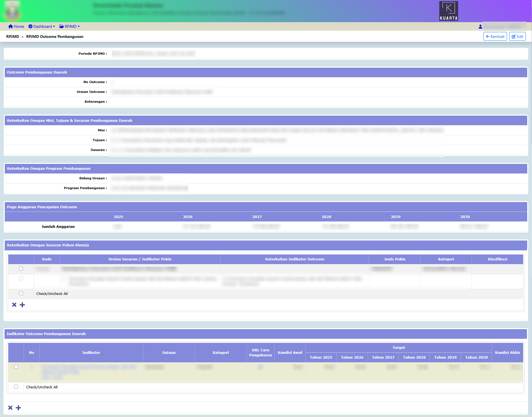Image resolution: width=532 pixels, height=417 pixels.
Task: Check the Check/Uncheck All box in Pohon Kinerja table
Action: coord(21,293)
